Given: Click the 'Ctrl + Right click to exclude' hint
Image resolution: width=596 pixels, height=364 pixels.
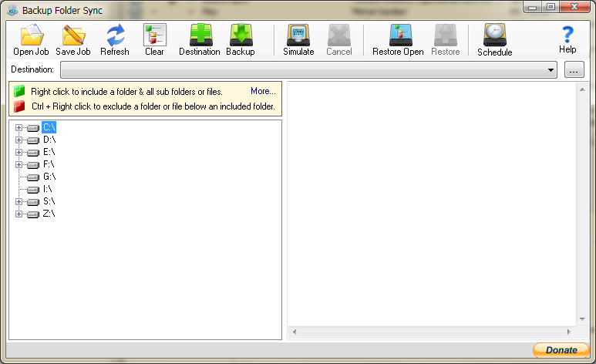Looking at the screenshot, I should coord(153,106).
